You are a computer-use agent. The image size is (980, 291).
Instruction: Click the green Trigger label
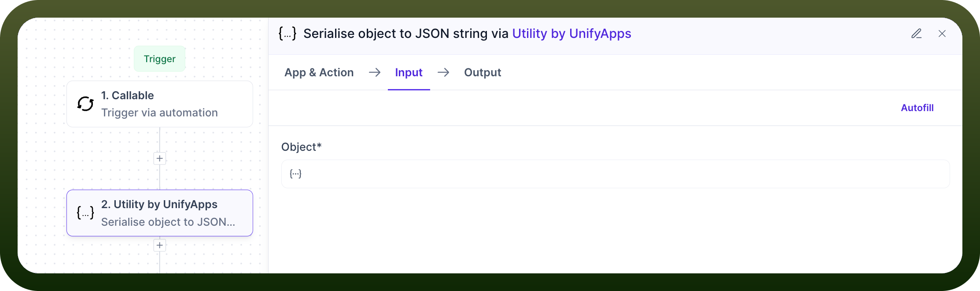(x=160, y=59)
